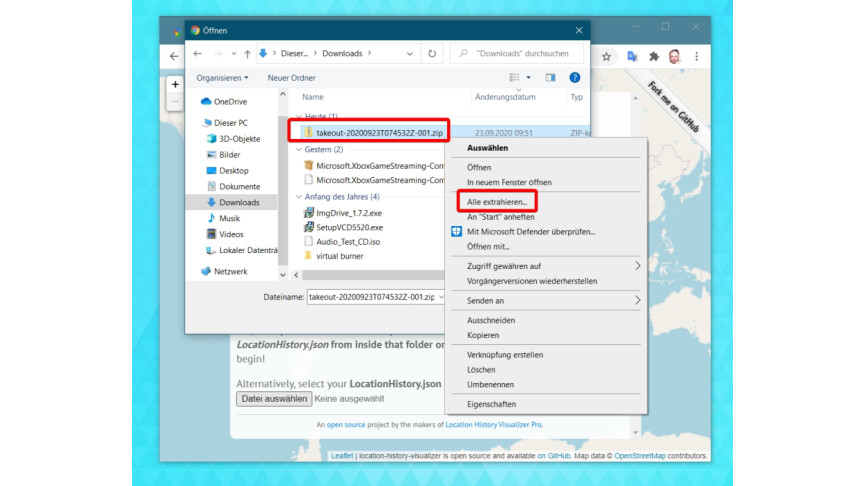
Task: Zoom in on the map
Action: (176, 85)
